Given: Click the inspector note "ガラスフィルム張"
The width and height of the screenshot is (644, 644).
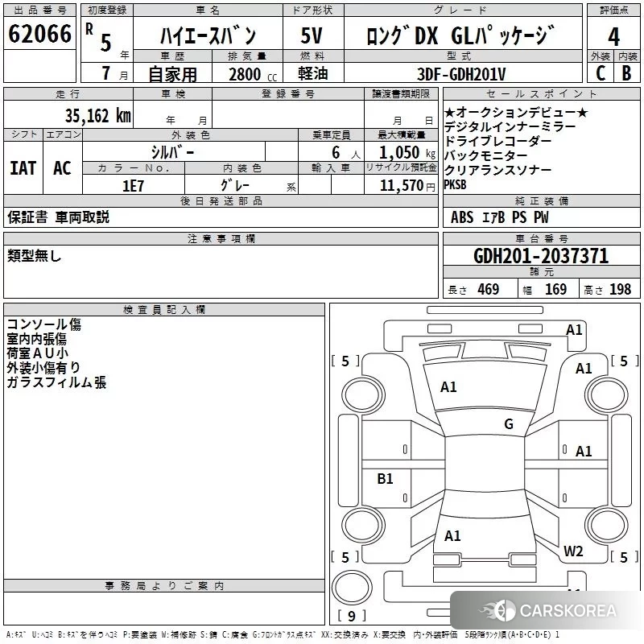Looking at the screenshot, I should [x=56, y=382].
